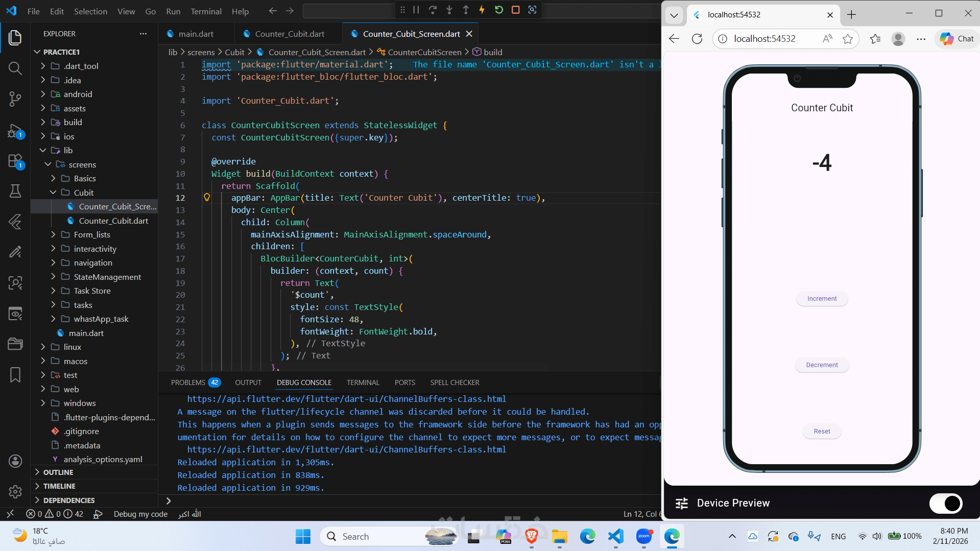
Task: Switch to the OUTPUT panel tab
Action: pos(248,382)
